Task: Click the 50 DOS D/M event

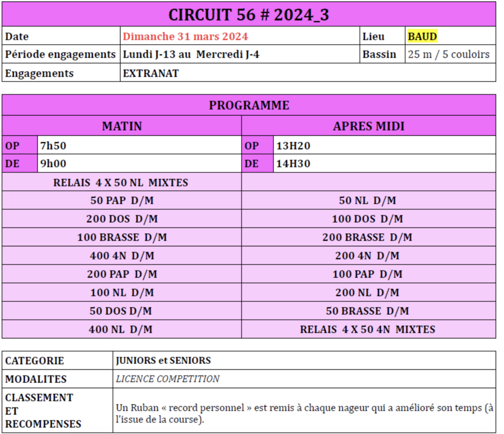Action: (121, 311)
